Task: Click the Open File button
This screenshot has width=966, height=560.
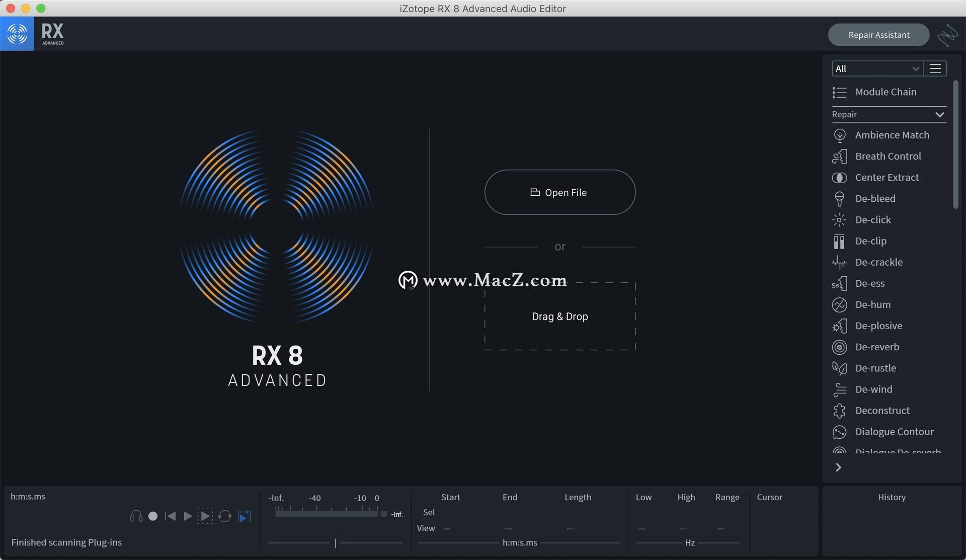Action: 560,192
